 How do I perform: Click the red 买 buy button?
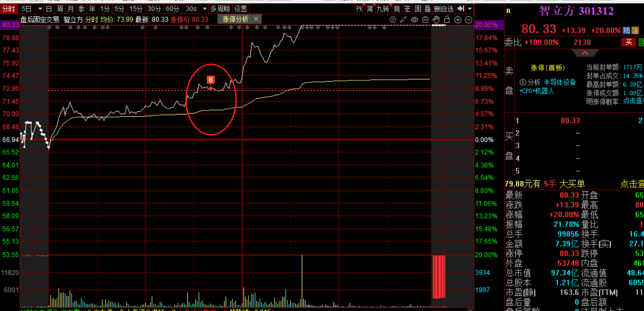coord(628,42)
